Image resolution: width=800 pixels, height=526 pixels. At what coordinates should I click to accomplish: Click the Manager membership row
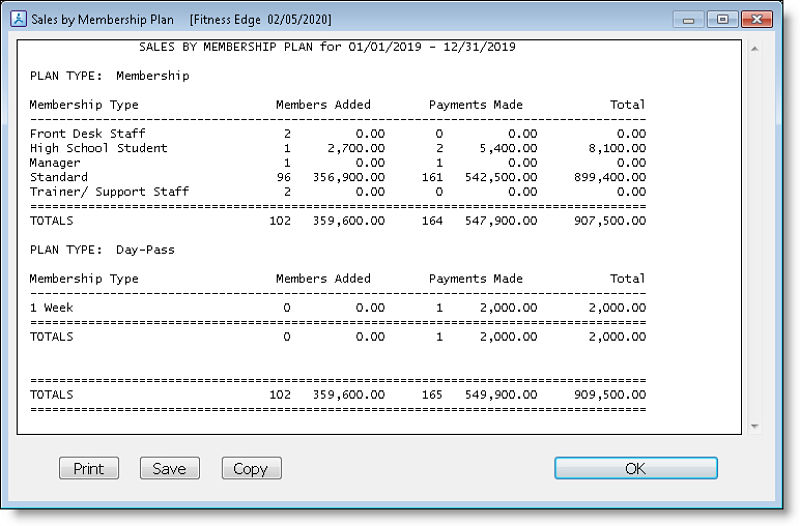[338, 163]
